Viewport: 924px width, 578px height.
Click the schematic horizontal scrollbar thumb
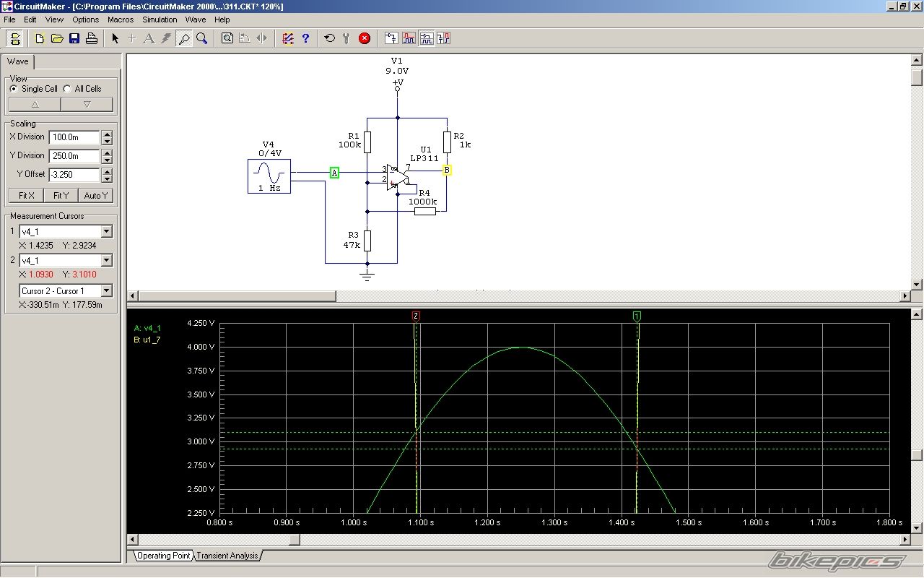237,296
